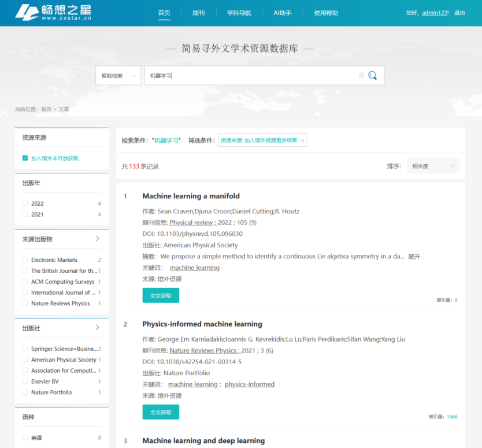Tick the Elsevier BV publisher checkbox
482x448 pixels.
point(25,382)
